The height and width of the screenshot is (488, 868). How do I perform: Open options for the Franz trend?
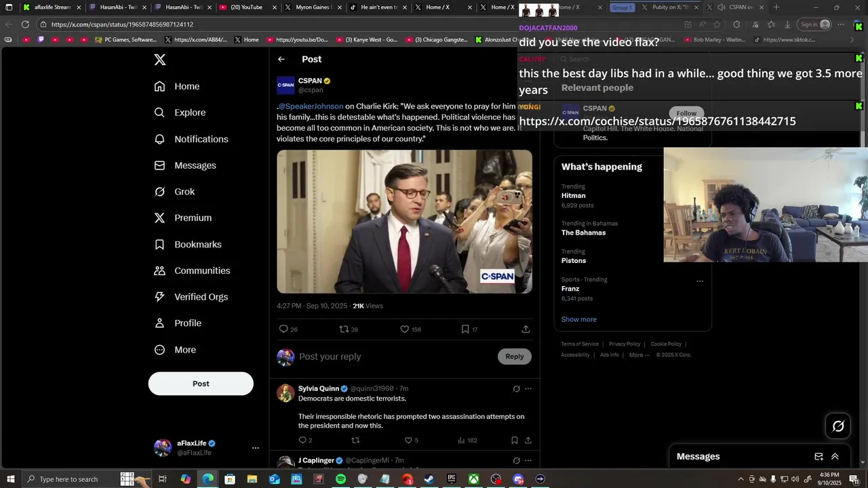(700, 281)
